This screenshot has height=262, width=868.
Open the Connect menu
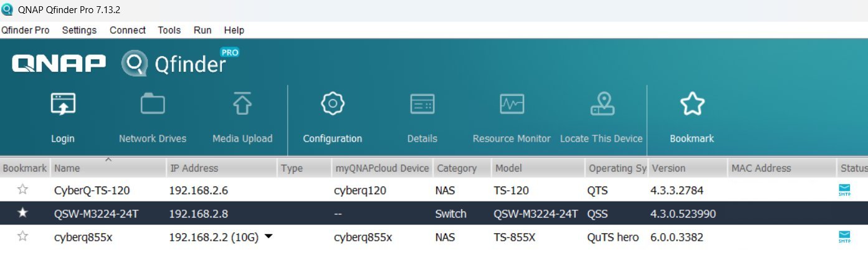pyautogui.click(x=127, y=30)
